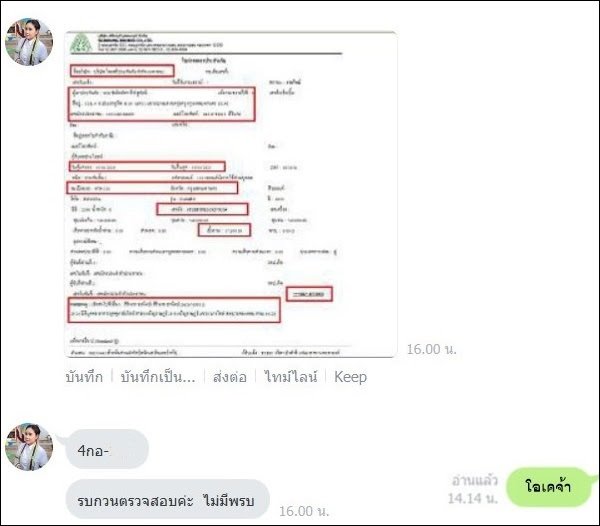
Task: Select the รบกวนตรวจสอบค่ะ ไม่มีพรบ message bubble
Action: click(168, 499)
